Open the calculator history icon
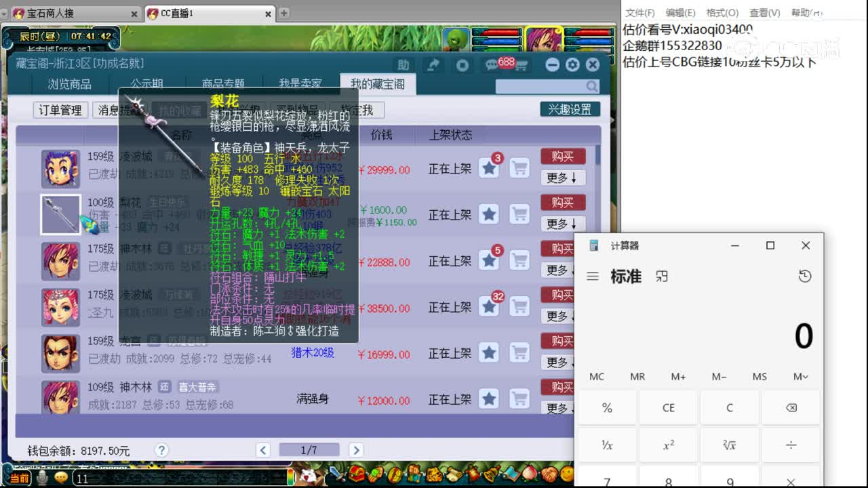868x488 pixels. pyautogui.click(x=805, y=276)
